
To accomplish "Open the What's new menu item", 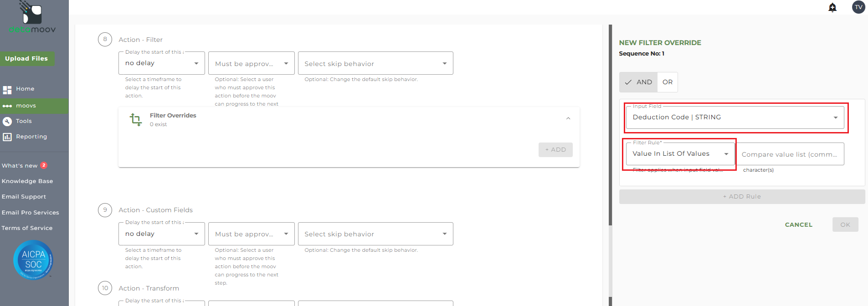I will tap(20, 166).
